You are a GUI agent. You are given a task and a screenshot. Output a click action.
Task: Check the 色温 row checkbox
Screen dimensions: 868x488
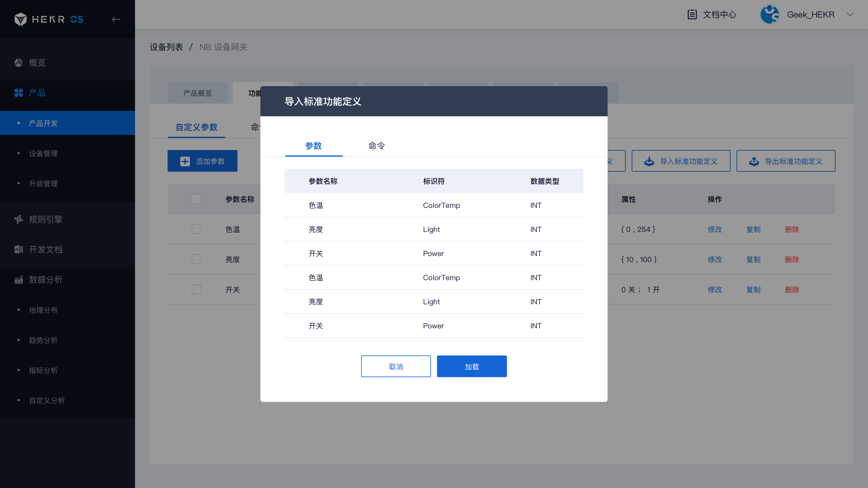pos(197,229)
